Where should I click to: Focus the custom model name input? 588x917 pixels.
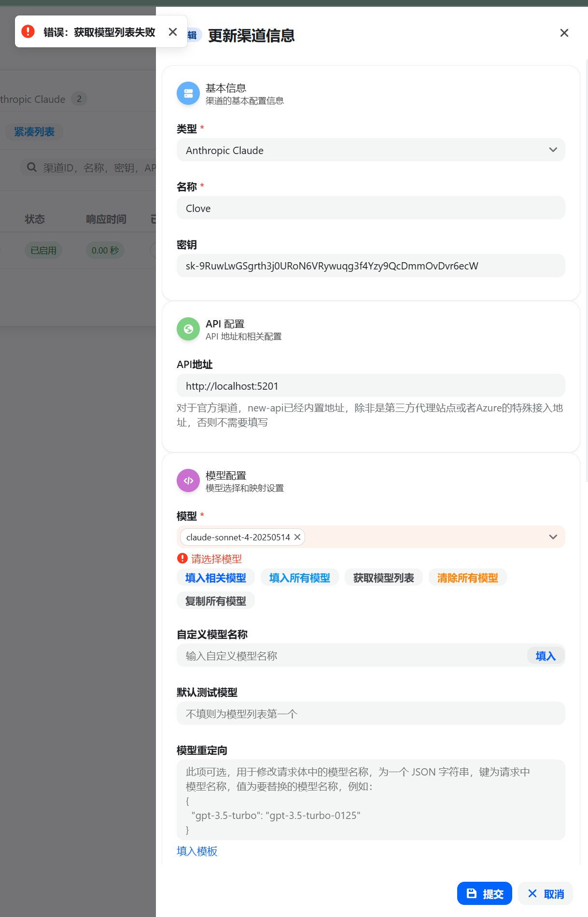pyautogui.click(x=352, y=656)
